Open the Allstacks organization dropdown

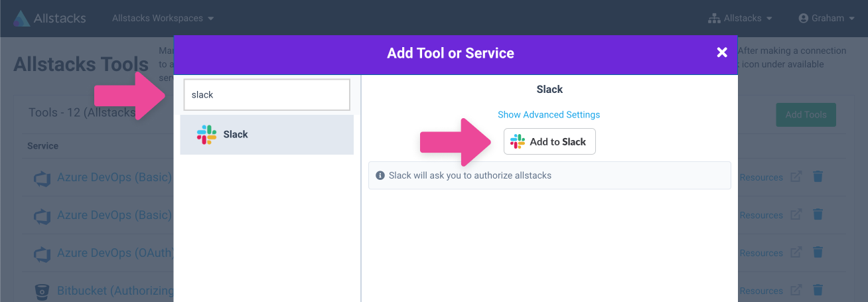[x=740, y=19]
